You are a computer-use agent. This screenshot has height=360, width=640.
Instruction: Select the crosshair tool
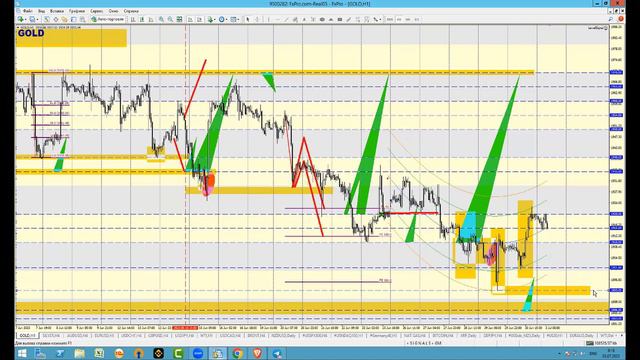click(257, 19)
